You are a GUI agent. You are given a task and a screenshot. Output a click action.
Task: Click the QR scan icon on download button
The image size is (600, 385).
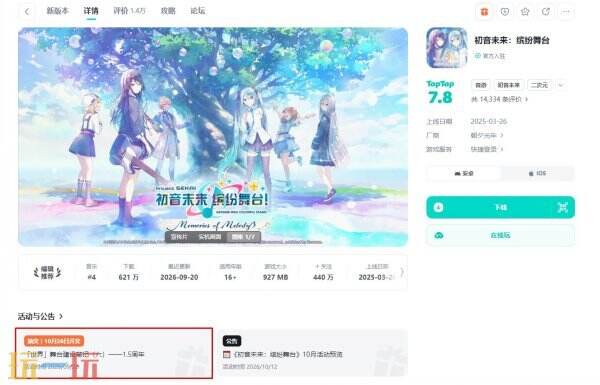(562, 207)
